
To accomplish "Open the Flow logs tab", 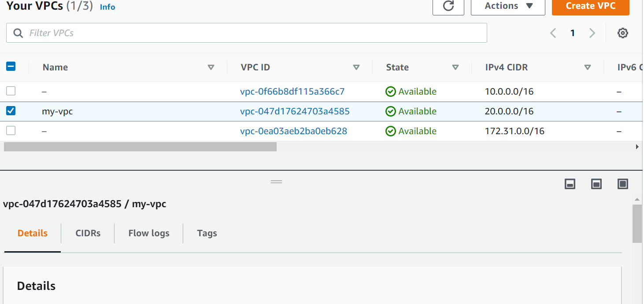I will [x=148, y=233].
